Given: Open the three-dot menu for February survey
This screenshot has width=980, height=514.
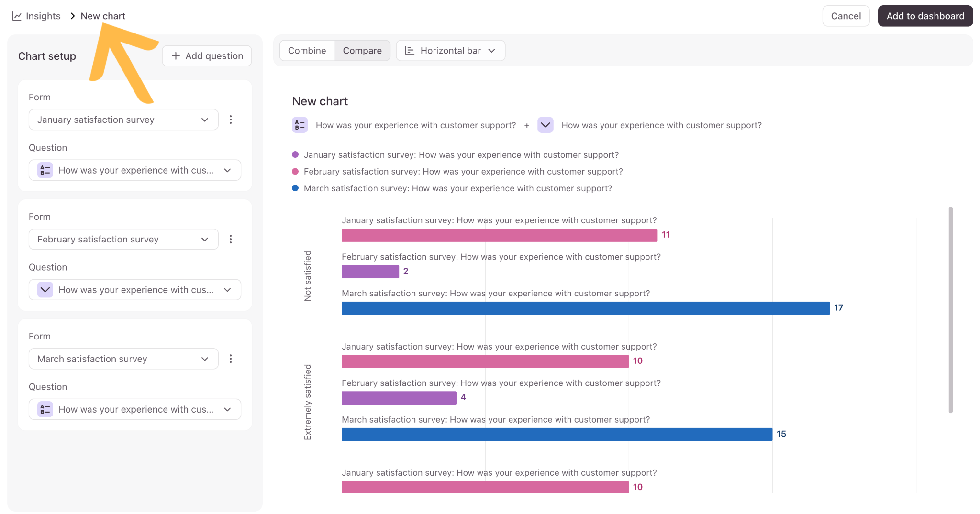Looking at the screenshot, I should (x=231, y=239).
